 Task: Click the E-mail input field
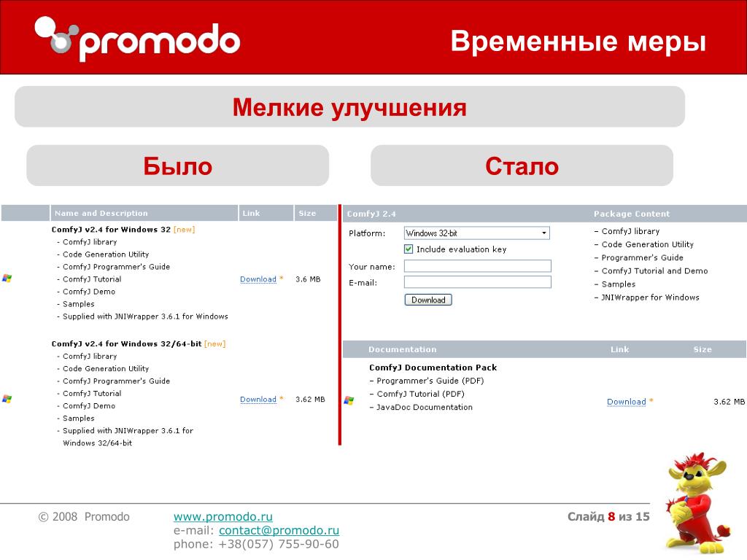pyautogui.click(x=477, y=282)
